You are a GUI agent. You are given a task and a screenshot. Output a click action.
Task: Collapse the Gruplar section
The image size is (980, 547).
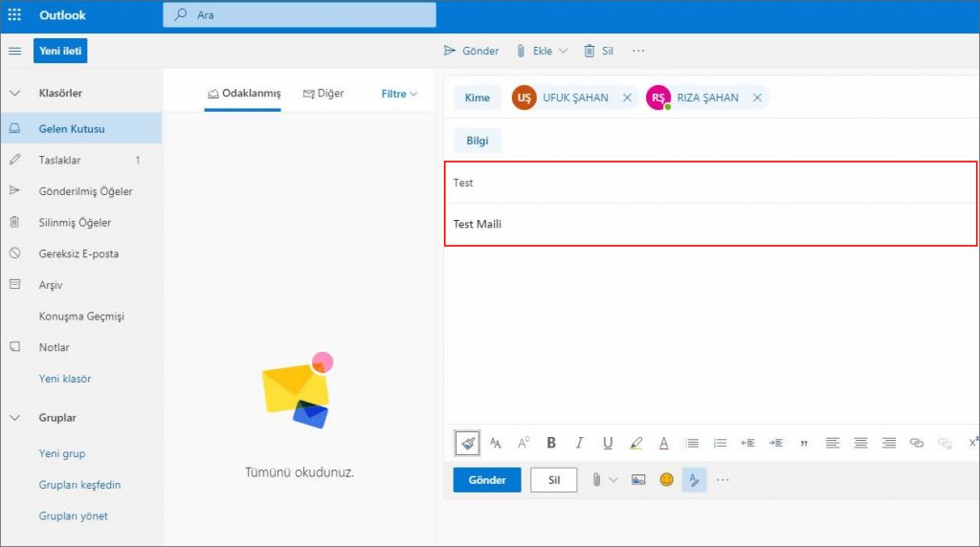point(15,418)
